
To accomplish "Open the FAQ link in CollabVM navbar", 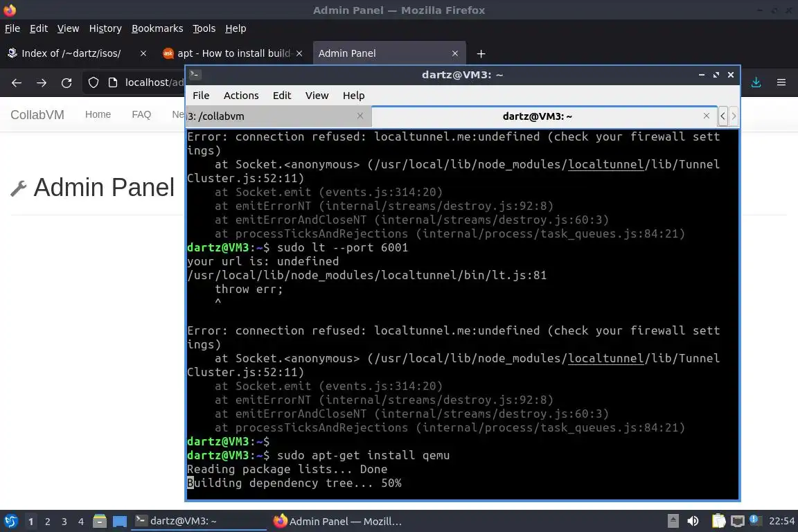I will pyautogui.click(x=141, y=114).
